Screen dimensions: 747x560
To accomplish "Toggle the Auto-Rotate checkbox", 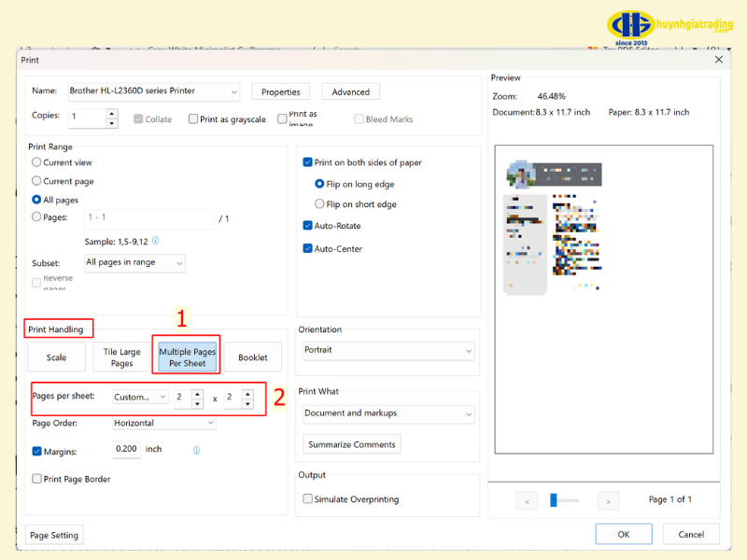I will coord(308,226).
